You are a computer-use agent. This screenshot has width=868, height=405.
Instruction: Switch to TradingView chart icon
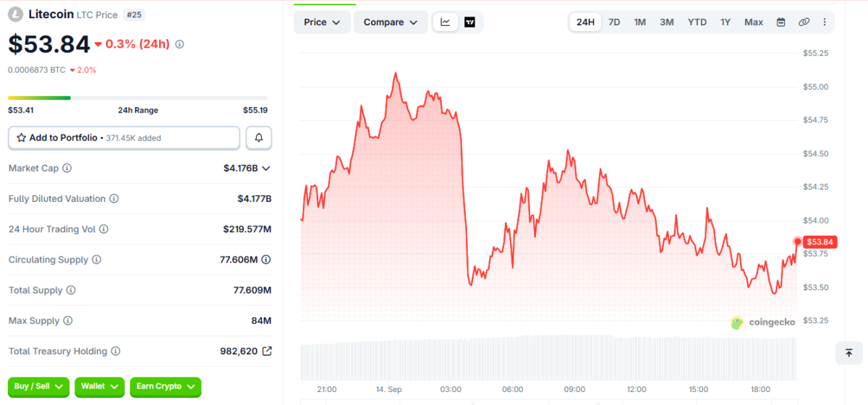click(469, 22)
